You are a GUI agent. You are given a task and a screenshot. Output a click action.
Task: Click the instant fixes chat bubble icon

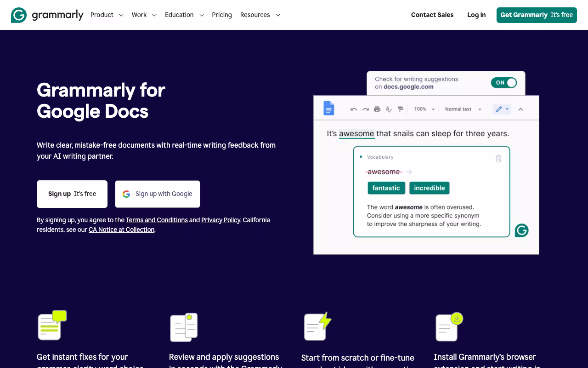[x=52, y=325]
